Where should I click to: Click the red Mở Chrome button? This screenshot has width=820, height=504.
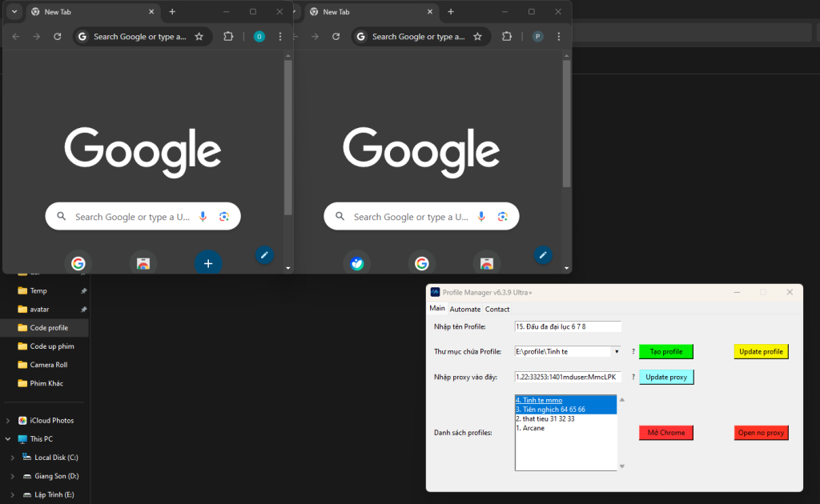(x=666, y=433)
